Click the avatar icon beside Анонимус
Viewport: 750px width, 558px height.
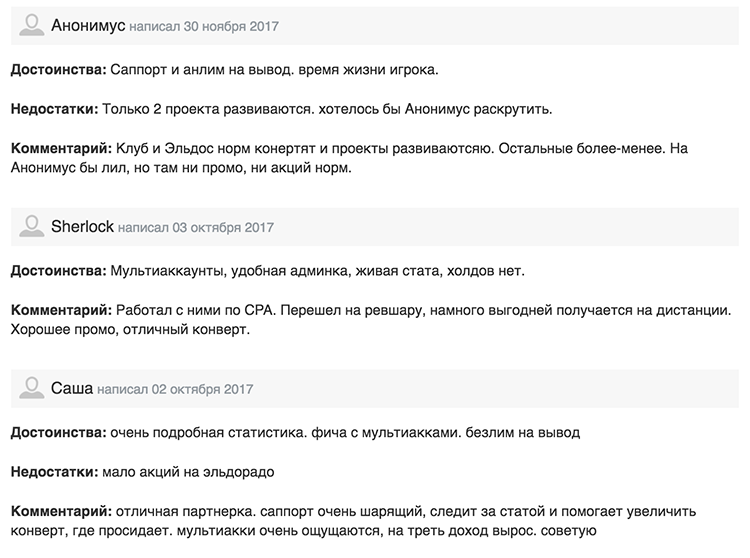32,26
